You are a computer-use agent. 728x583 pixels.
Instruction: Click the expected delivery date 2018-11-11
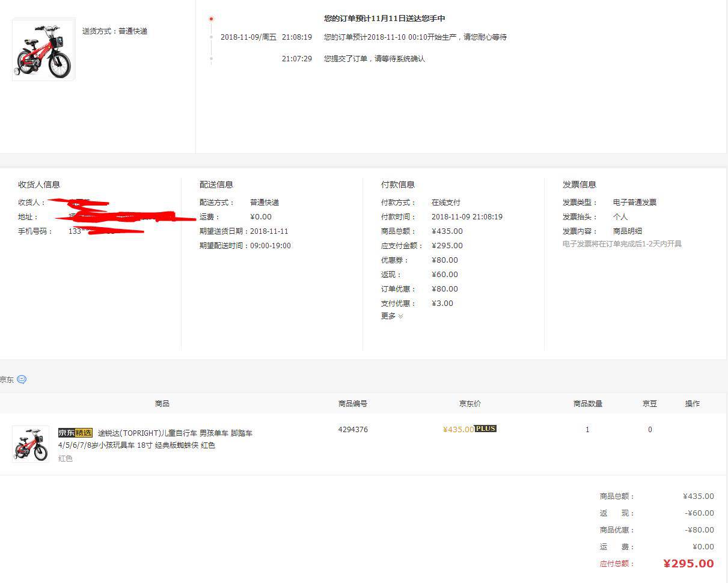pos(269,231)
